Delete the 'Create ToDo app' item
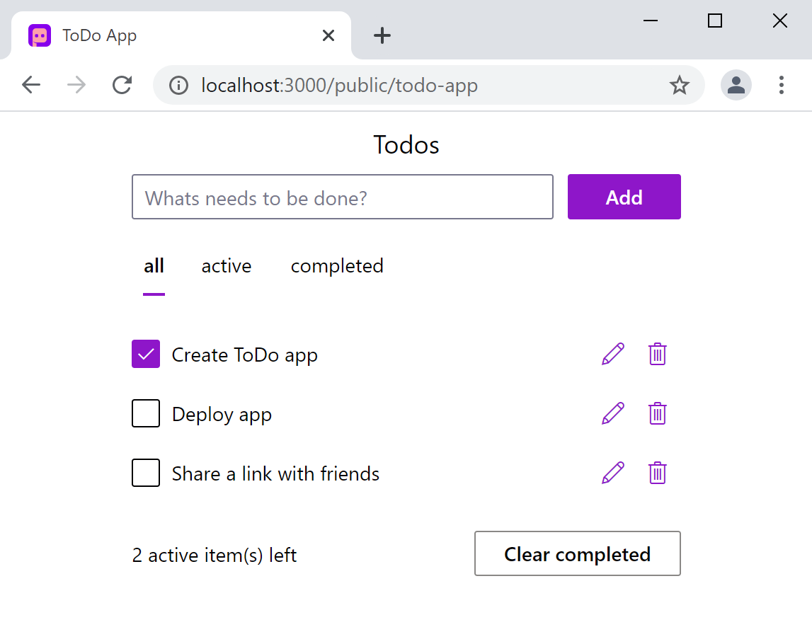The width and height of the screenshot is (812, 644). (x=657, y=354)
